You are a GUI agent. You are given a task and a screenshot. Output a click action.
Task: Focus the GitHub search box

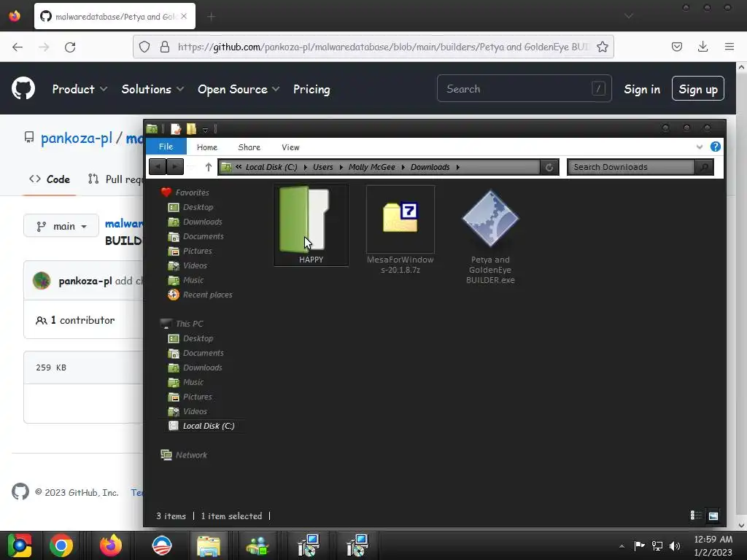(x=524, y=88)
